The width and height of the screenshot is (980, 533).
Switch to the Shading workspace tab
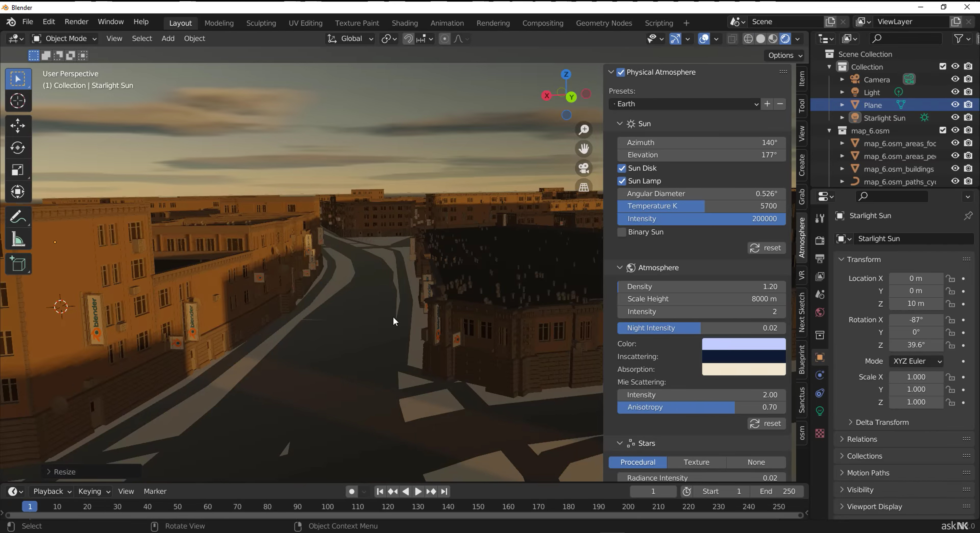[405, 23]
